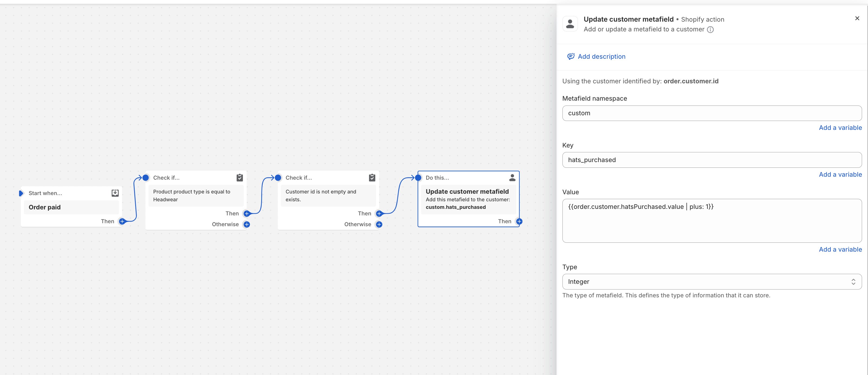Click the plus after Update customer metafield Then
Screen dimensions: 868x375
(519, 222)
